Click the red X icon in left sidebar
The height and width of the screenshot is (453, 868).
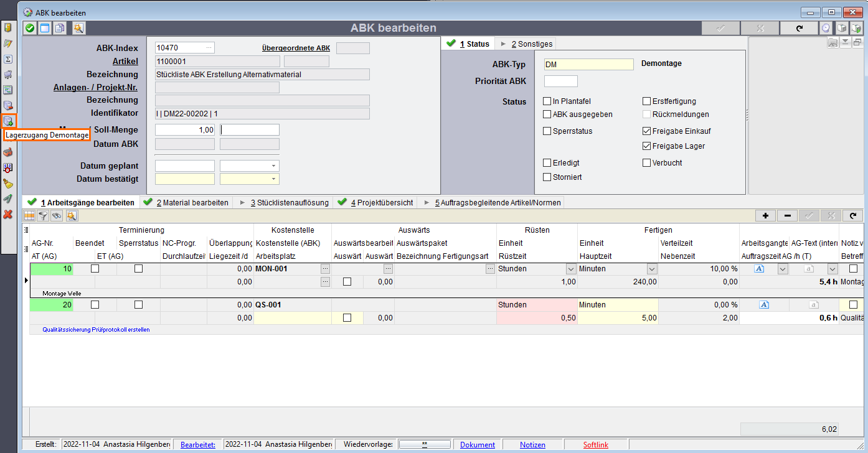coord(8,214)
